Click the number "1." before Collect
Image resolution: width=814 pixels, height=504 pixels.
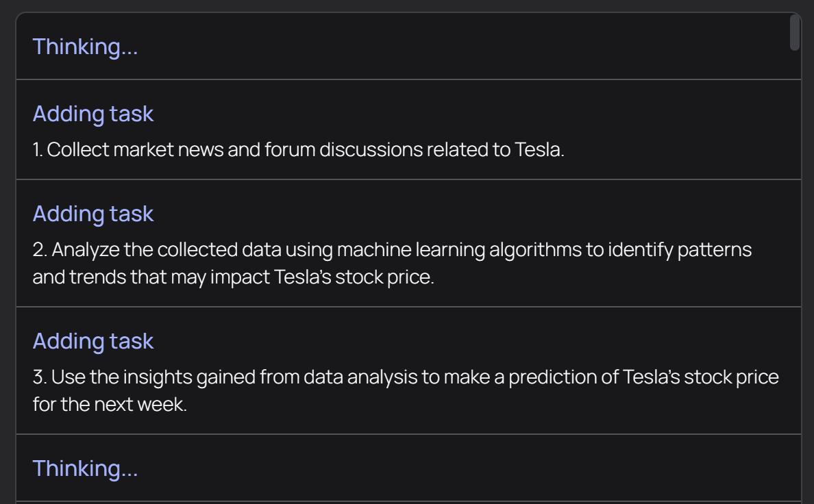38,150
